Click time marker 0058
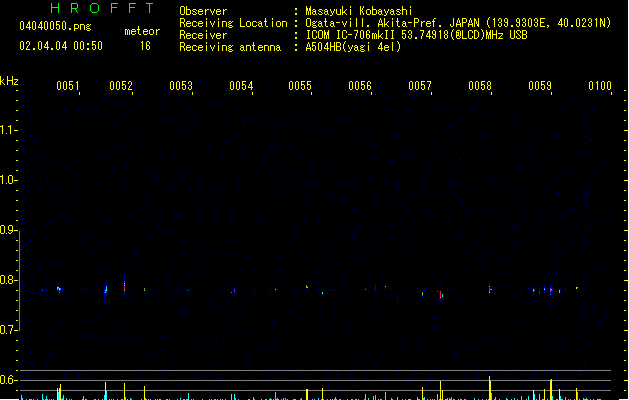Viewport: 629px width, 400px height. coord(480,86)
